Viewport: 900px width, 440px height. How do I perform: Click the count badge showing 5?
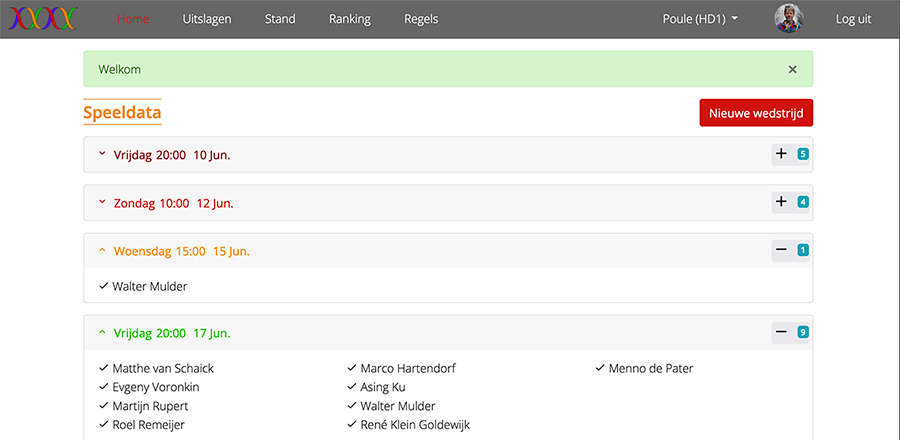coord(802,154)
